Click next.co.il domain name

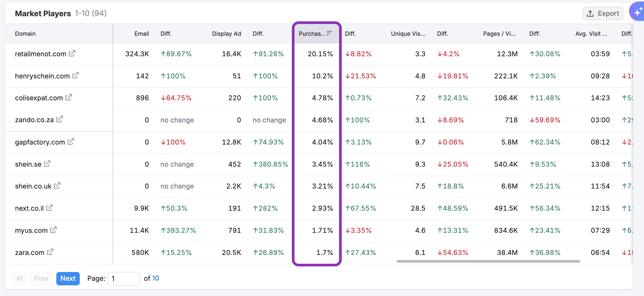tap(29, 208)
